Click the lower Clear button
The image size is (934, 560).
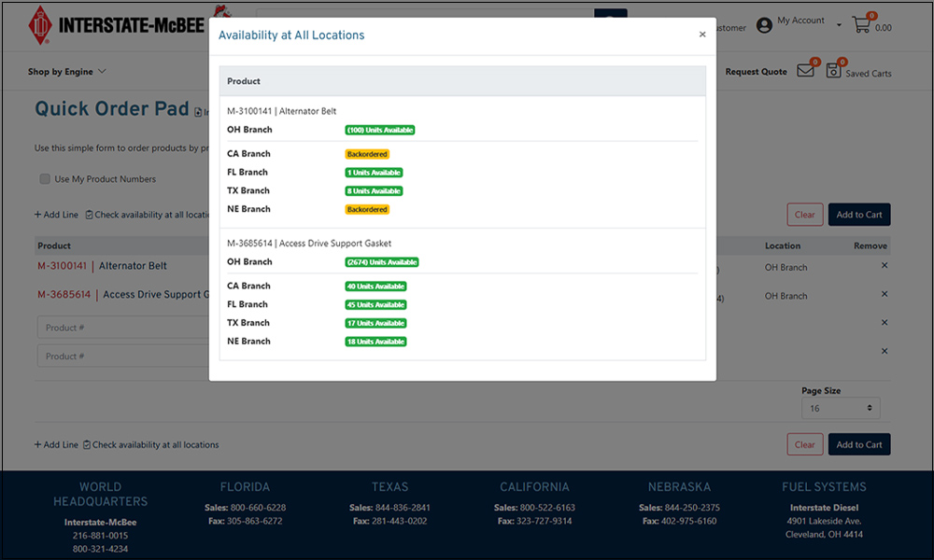tap(805, 444)
